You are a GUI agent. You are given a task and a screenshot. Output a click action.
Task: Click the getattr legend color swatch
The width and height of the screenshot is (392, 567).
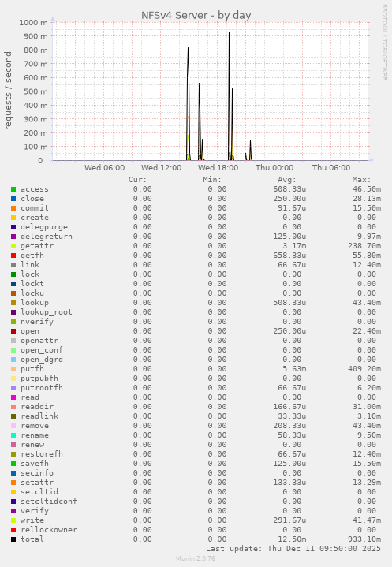click(x=13, y=246)
